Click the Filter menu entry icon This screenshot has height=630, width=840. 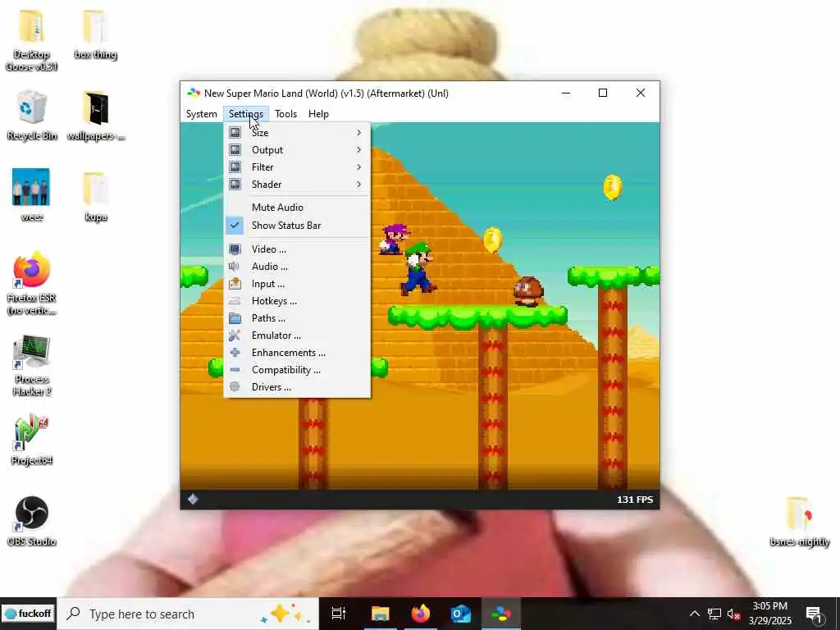pos(235,167)
